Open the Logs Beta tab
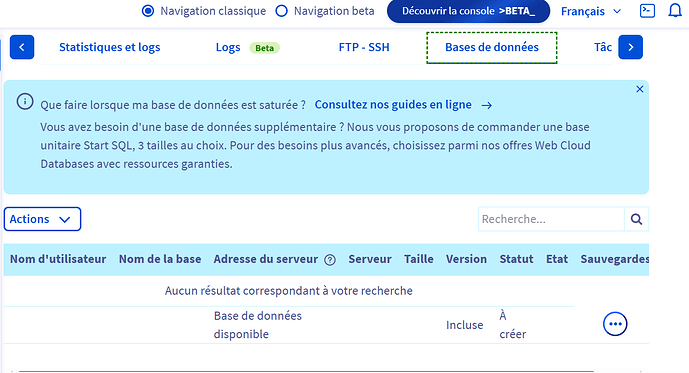 click(247, 47)
